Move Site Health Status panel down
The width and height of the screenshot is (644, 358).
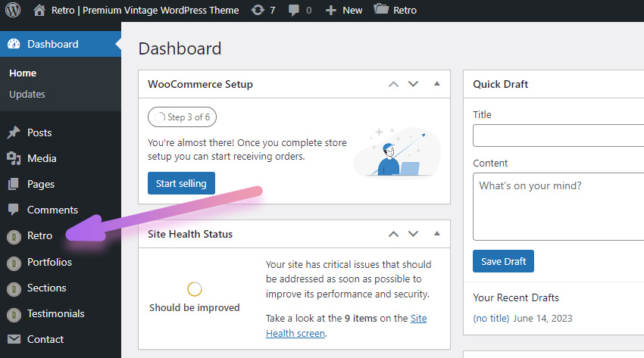pyautogui.click(x=413, y=234)
